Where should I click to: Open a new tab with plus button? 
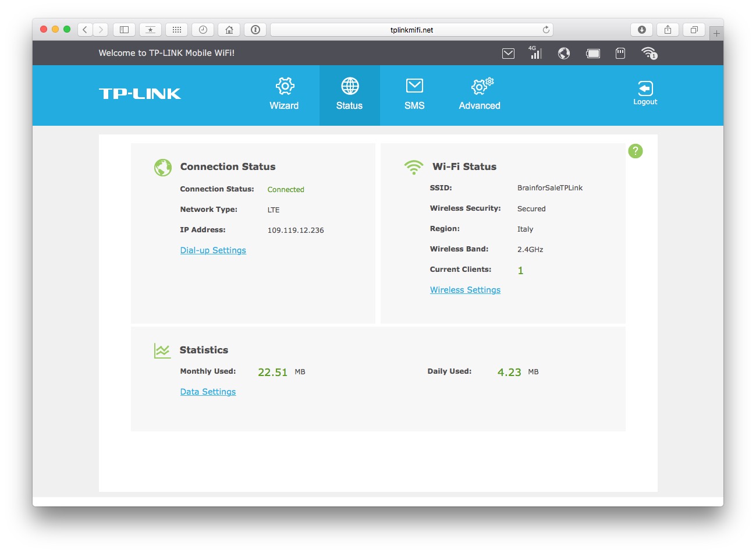click(x=716, y=33)
